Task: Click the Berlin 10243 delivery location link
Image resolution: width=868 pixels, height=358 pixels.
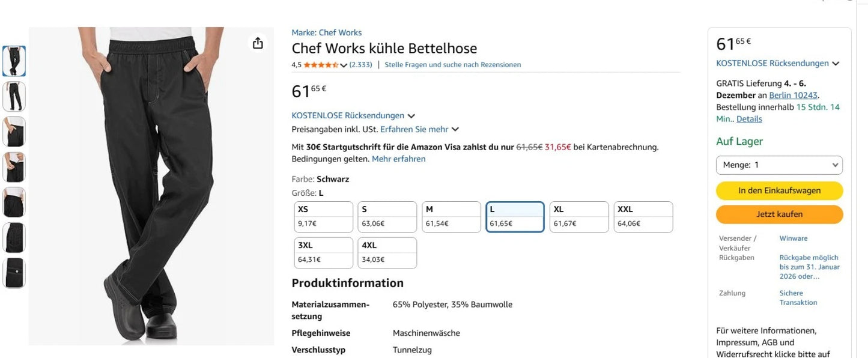Action: [794, 95]
